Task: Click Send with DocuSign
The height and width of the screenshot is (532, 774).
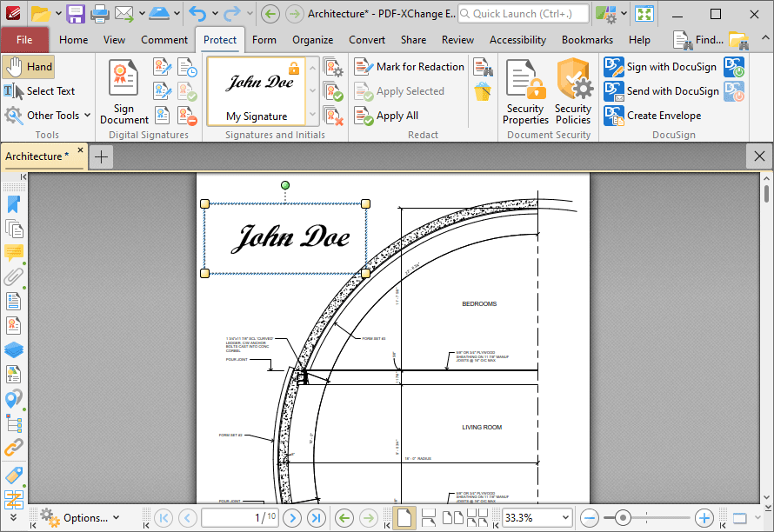Action: coord(664,90)
